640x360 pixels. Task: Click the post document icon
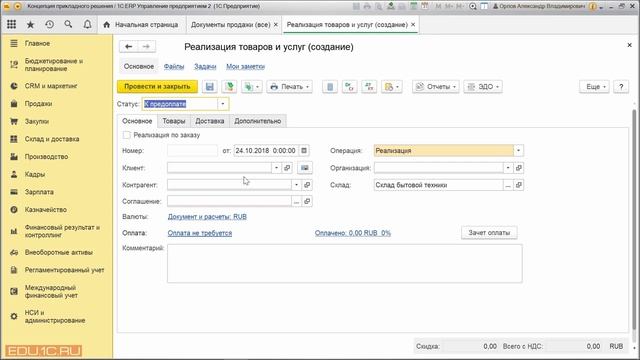pos(229,87)
